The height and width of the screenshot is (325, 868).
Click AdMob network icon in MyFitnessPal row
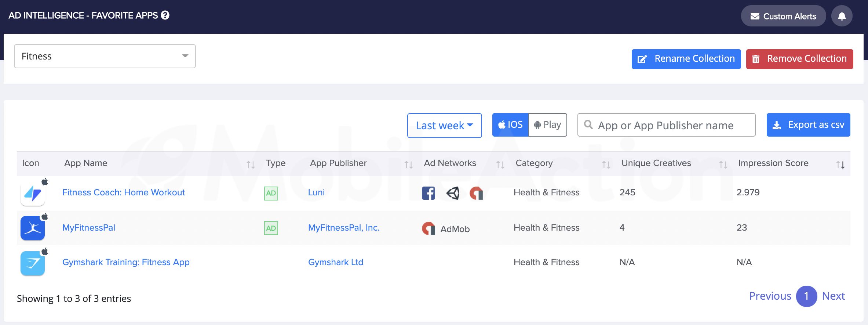(x=428, y=228)
